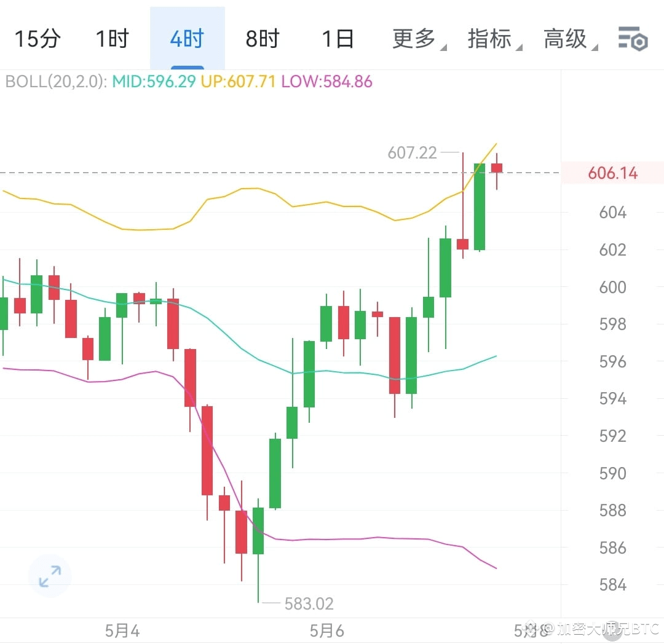Viewport: 664px width, 644px height.
Task: Select the 1时 timeframe
Action: pos(112,38)
